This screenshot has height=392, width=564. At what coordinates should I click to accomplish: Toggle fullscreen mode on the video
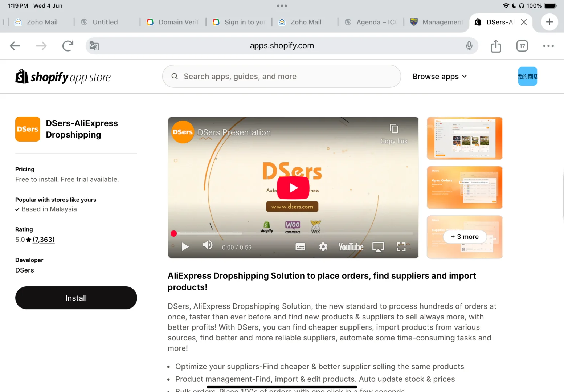point(401,247)
